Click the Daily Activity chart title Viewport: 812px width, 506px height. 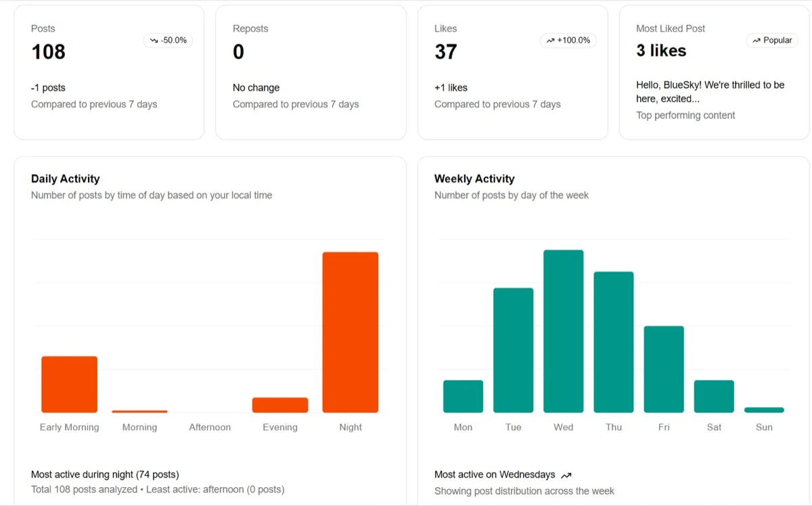(x=65, y=179)
